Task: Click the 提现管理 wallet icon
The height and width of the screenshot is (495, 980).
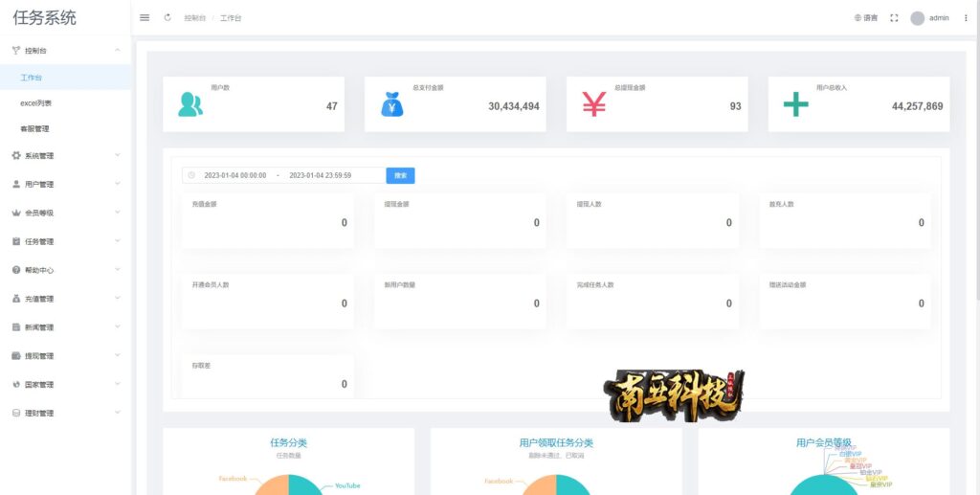Action: pos(16,356)
